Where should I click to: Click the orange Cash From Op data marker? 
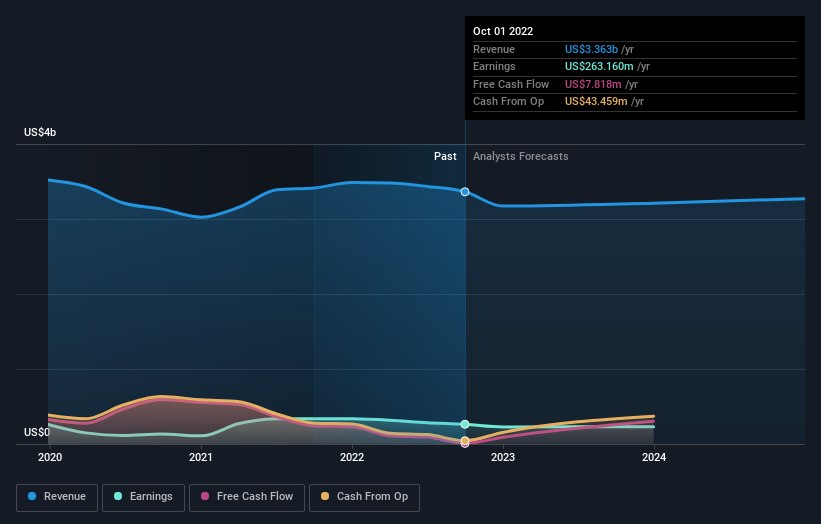point(465,440)
